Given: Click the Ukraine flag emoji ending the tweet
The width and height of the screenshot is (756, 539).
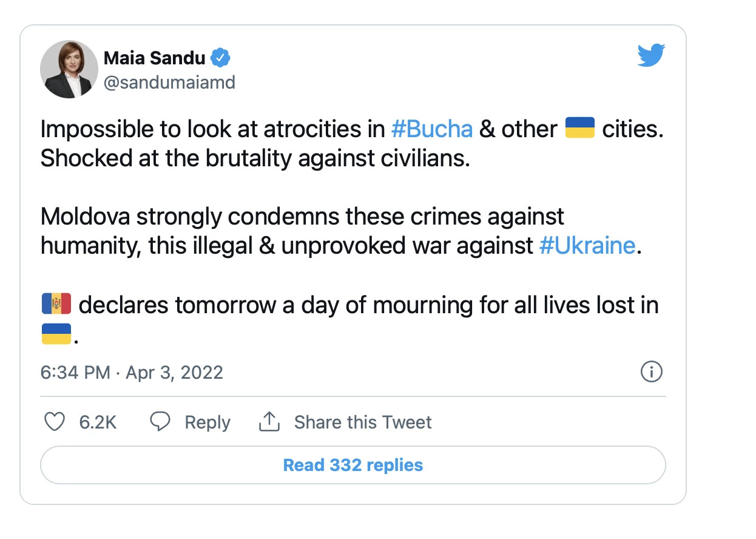Looking at the screenshot, I should point(56,333).
